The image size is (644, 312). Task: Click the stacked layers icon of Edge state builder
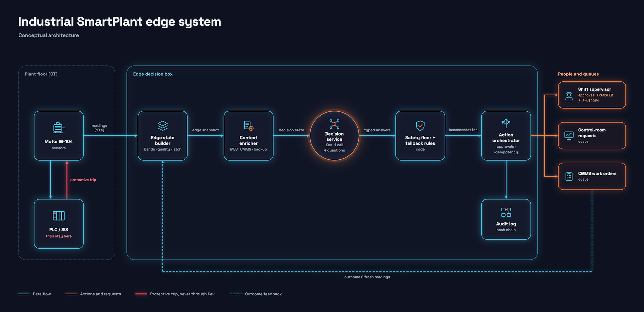(x=163, y=125)
